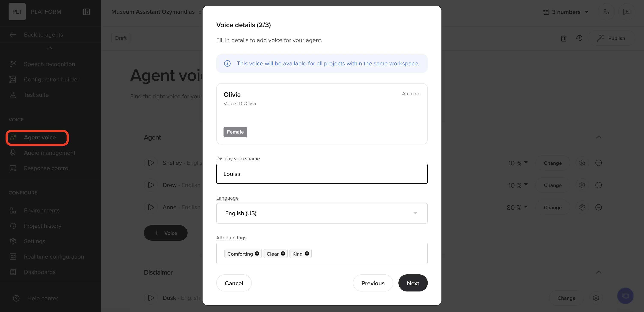Remove the Kind attribute tag
644x312 pixels.
(x=307, y=254)
